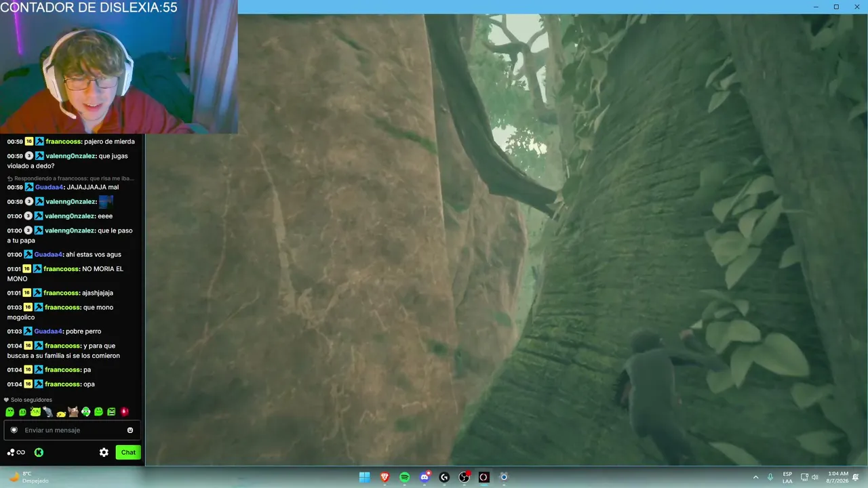Expand the hidden system tray icons
The height and width of the screenshot is (488, 868).
click(x=755, y=477)
